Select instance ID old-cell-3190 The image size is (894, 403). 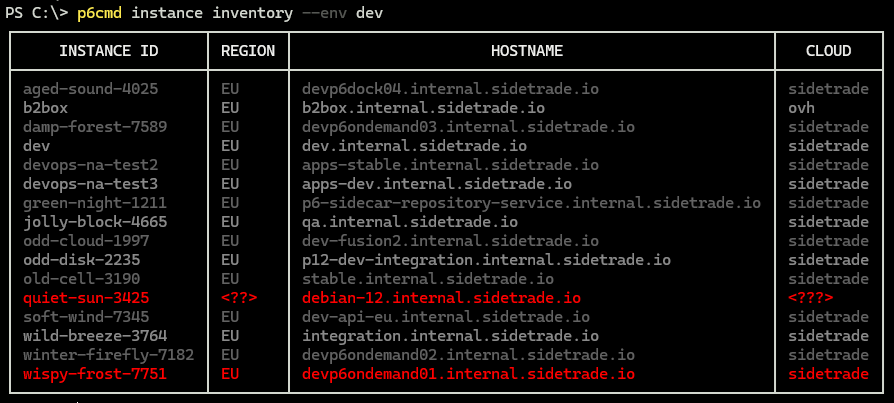[x=82, y=279]
